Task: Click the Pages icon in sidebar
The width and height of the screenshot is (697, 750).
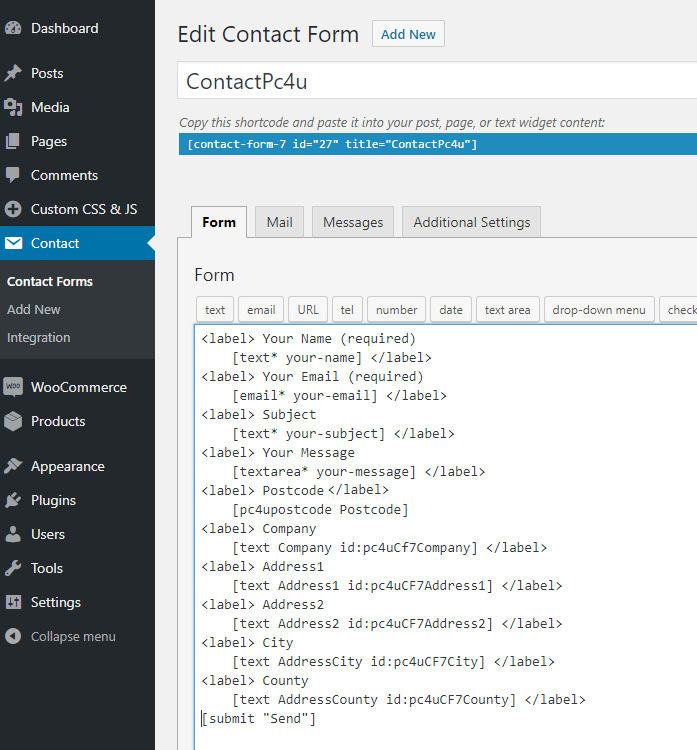Action: click(13, 141)
